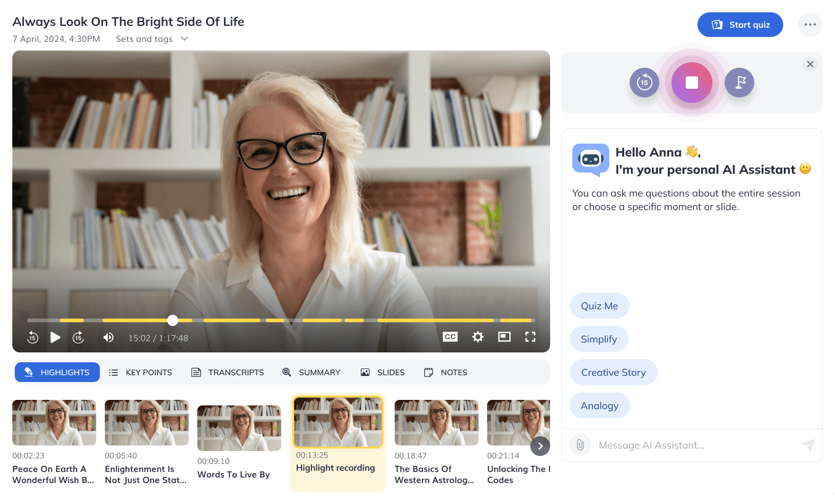Click the session title Always Look On...
The image size is (835, 504).
pyautogui.click(x=128, y=22)
